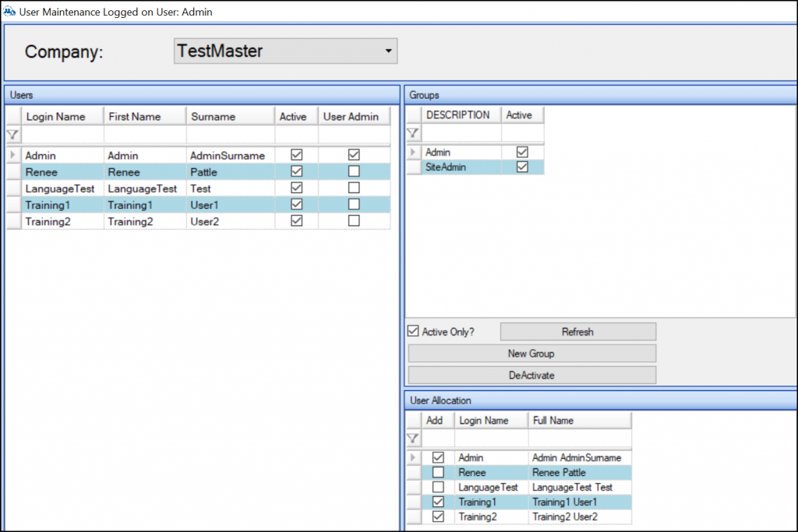
Task: Sort Users by First Name column header
Action: point(145,116)
